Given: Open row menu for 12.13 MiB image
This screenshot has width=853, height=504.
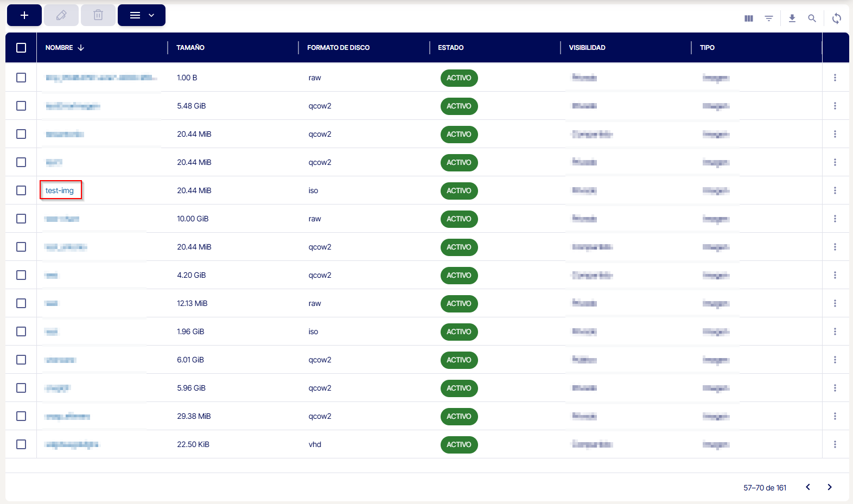Looking at the screenshot, I should (x=835, y=303).
